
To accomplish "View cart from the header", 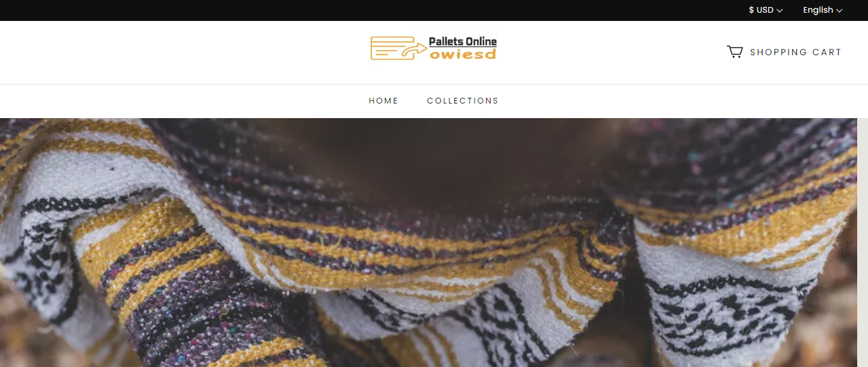I will click(x=784, y=52).
